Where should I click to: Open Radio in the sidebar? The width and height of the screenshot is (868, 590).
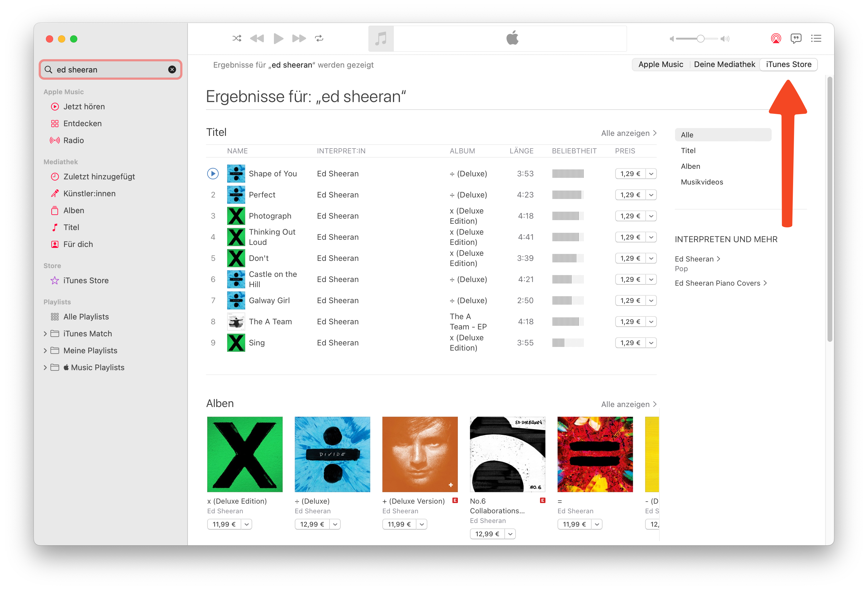click(74, 140)
